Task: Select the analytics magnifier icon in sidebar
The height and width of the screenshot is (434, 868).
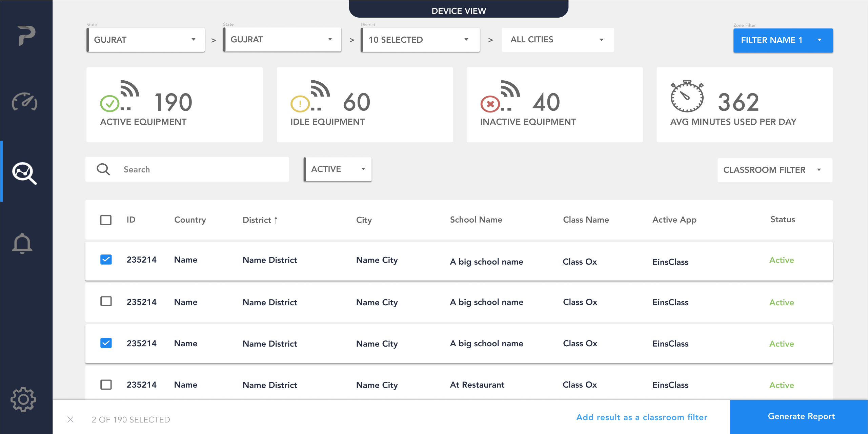Action: 24,173
